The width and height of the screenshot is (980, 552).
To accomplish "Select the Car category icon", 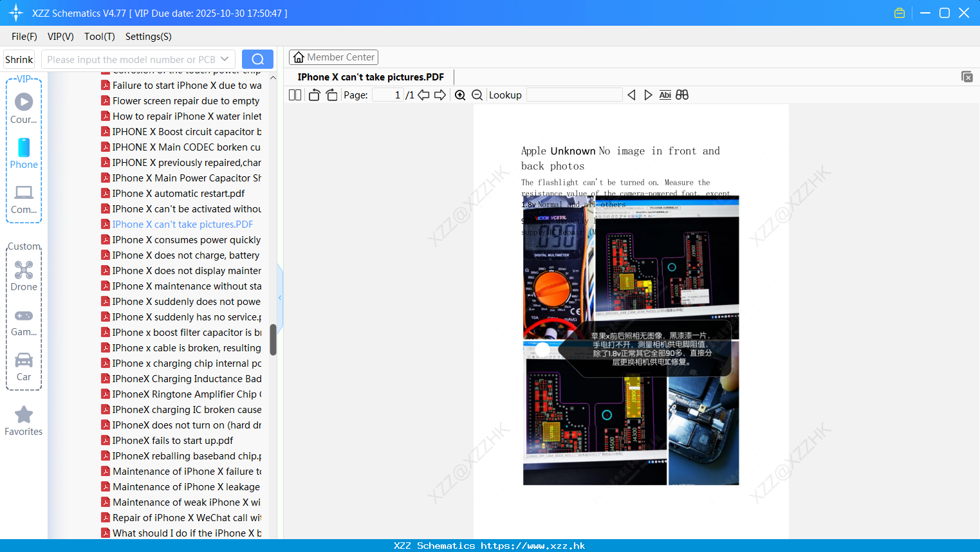I will click(24, 367).
